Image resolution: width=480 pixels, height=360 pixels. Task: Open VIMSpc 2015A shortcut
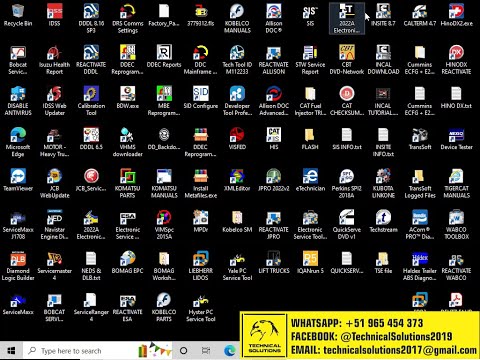[x=164, y=225]
